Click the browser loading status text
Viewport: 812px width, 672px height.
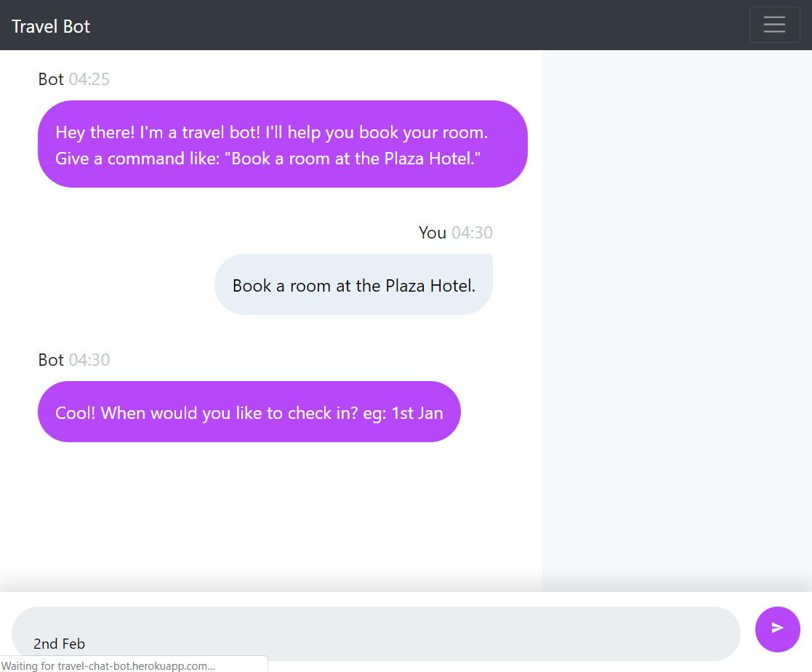tap(108, 665)
